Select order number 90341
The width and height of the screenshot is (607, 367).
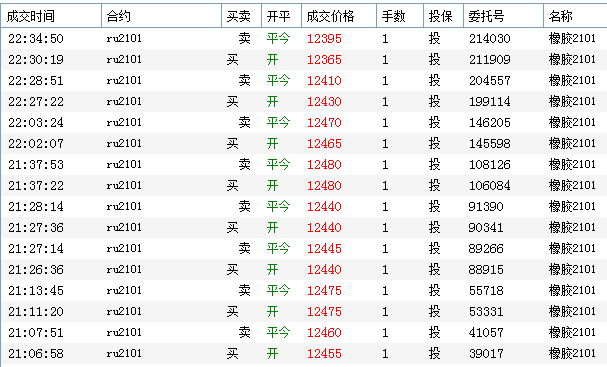click(486, 228)
